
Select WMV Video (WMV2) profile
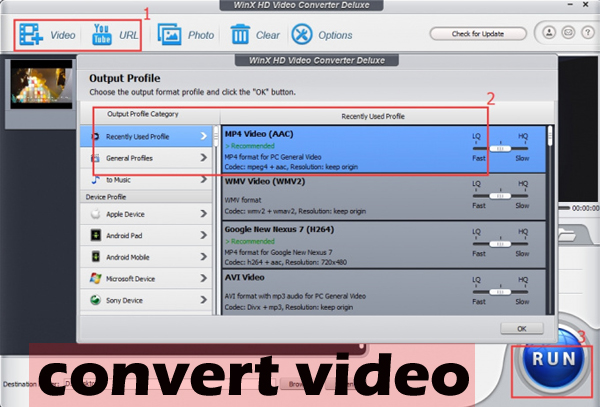[x=384, y=197]
